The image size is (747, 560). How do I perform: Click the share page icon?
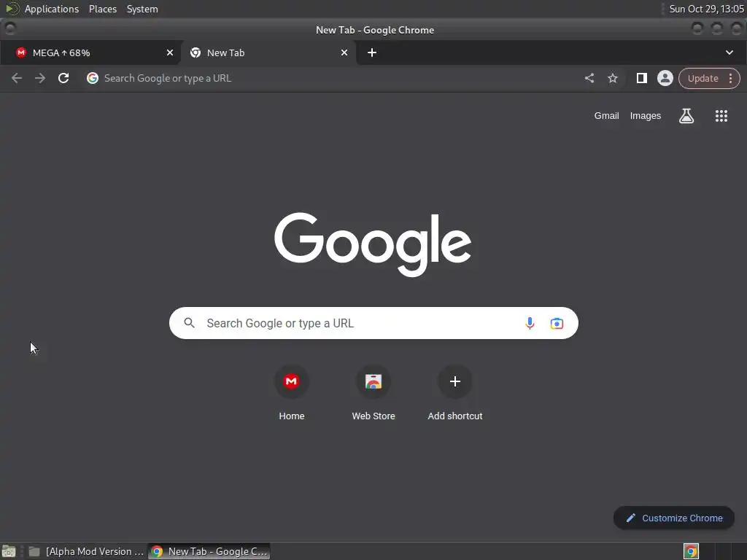[589, 78]
